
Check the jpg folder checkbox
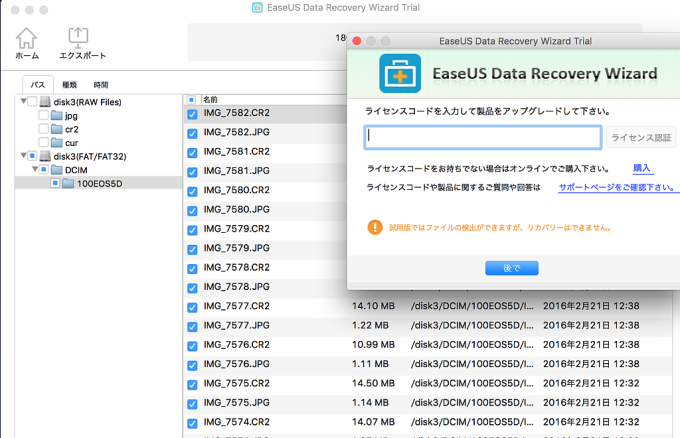pyautogui.click(x=43, y=116)
